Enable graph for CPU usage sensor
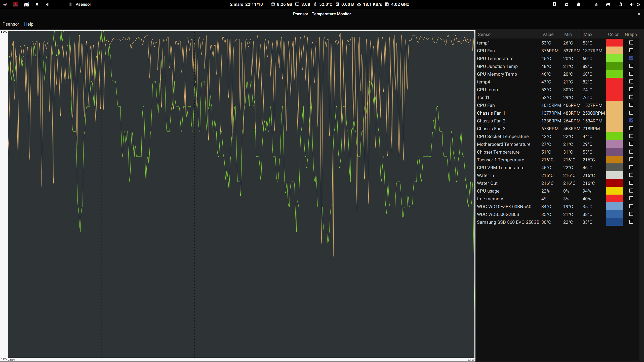 point(631,191)
